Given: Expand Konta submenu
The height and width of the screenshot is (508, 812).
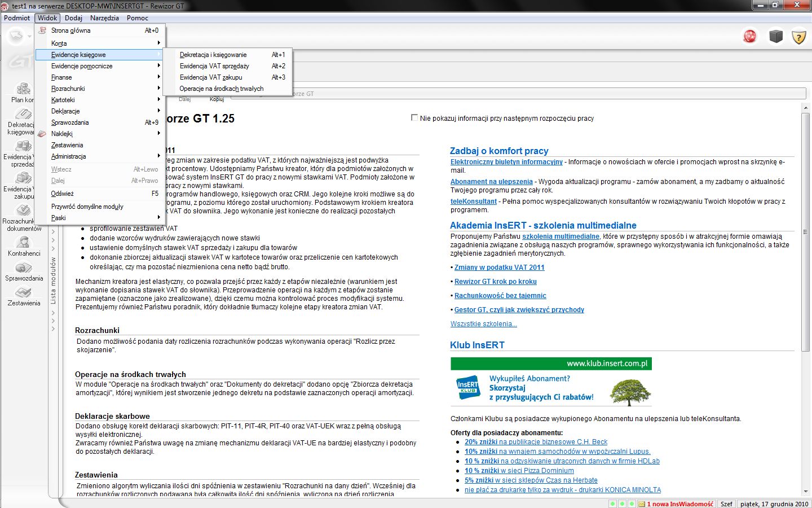Looking at the screenshot, I should 99,43.
